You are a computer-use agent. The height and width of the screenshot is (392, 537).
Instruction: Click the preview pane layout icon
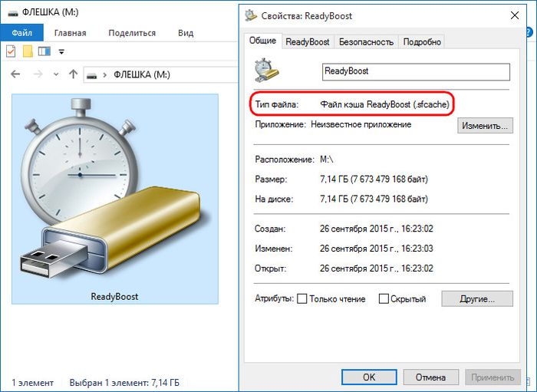pos(44,51)
